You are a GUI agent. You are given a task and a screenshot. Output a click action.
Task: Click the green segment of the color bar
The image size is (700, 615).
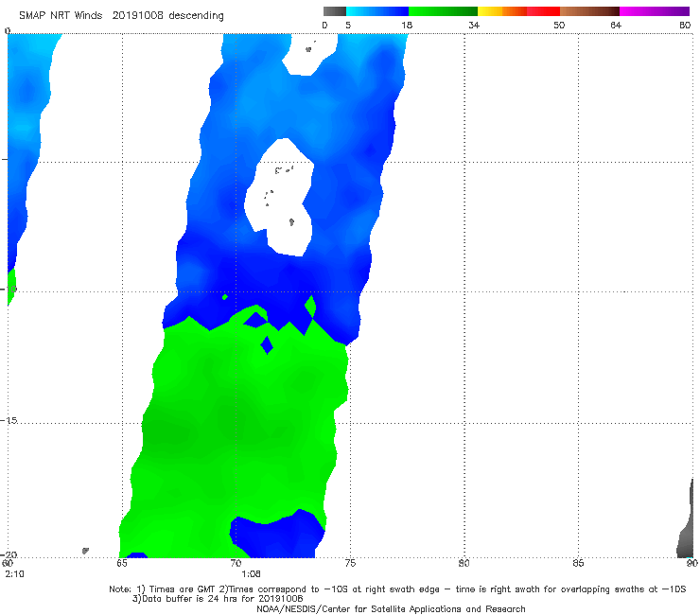click(x=443, y=11)
